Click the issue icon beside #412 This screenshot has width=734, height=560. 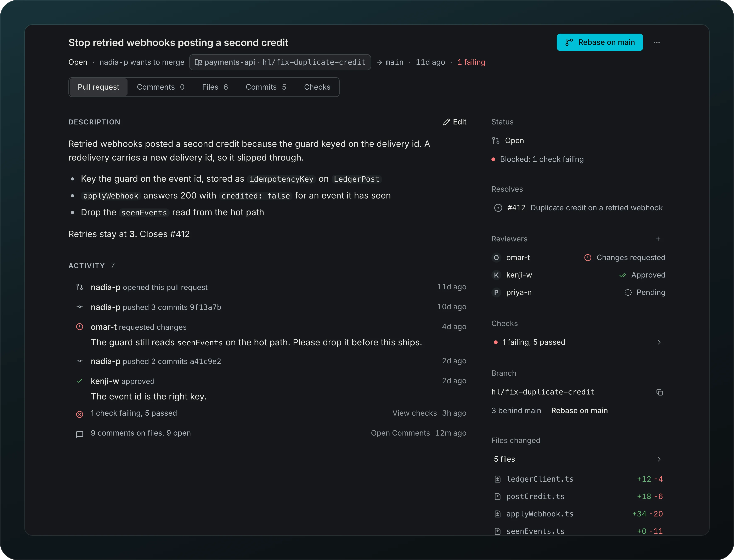coord(498,208)
